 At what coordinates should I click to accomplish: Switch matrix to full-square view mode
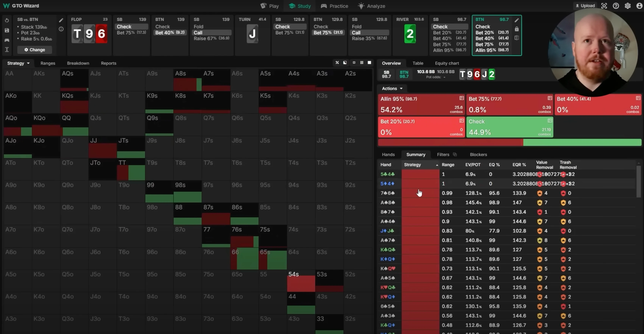[369, 62]
